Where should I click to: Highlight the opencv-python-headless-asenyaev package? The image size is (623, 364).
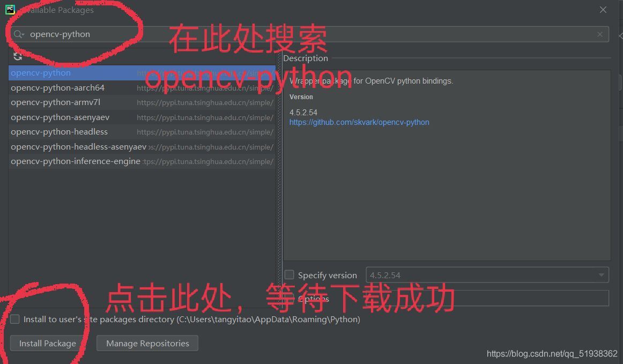(78, 147)
